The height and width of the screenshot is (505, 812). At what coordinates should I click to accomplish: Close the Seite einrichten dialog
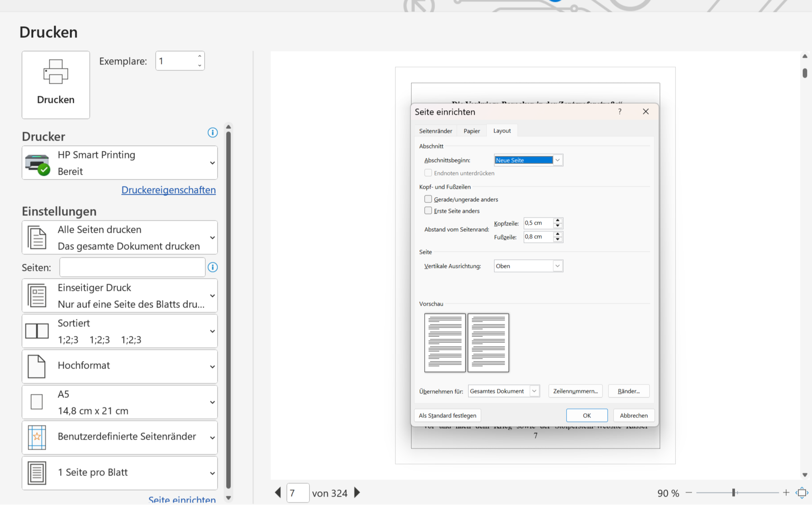click(x=646, y=112)
